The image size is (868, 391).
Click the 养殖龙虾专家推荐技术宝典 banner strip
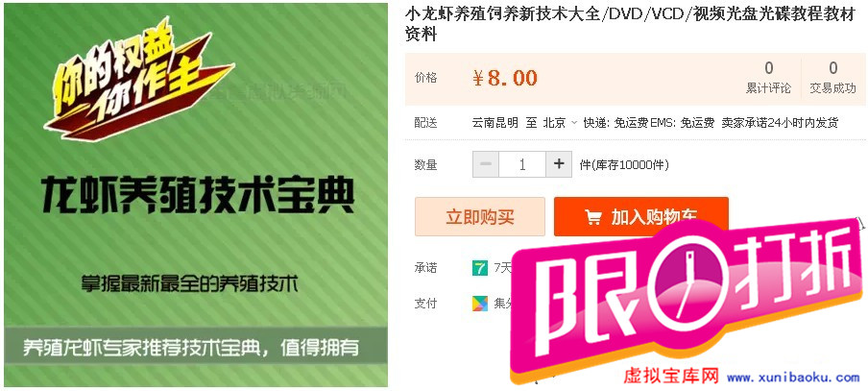click(196, 347)
